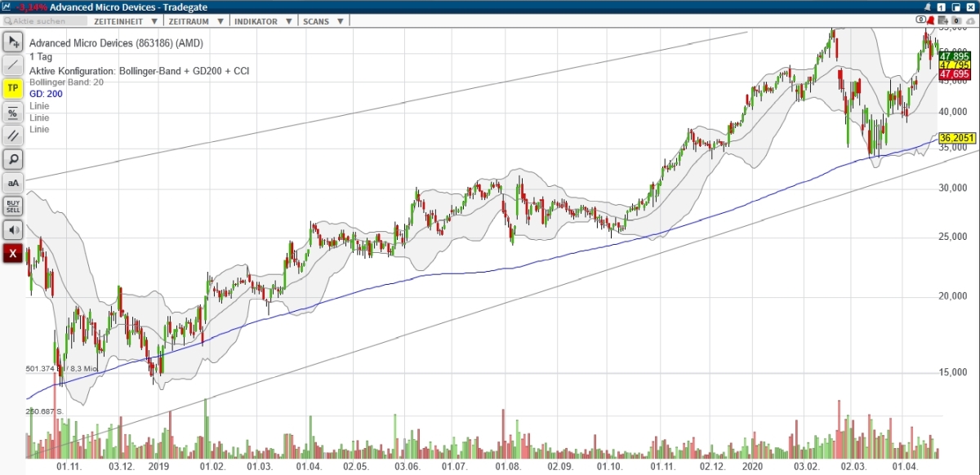Click the 2020 date axis label

(x=754, y=467)
